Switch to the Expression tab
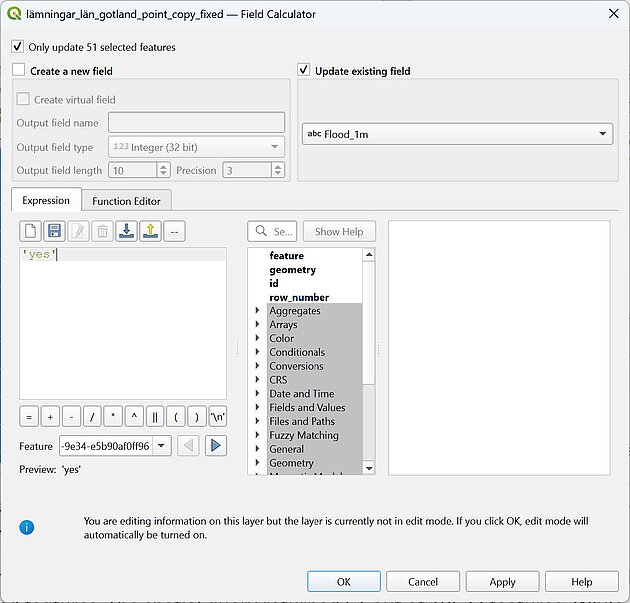 (46, 200)
